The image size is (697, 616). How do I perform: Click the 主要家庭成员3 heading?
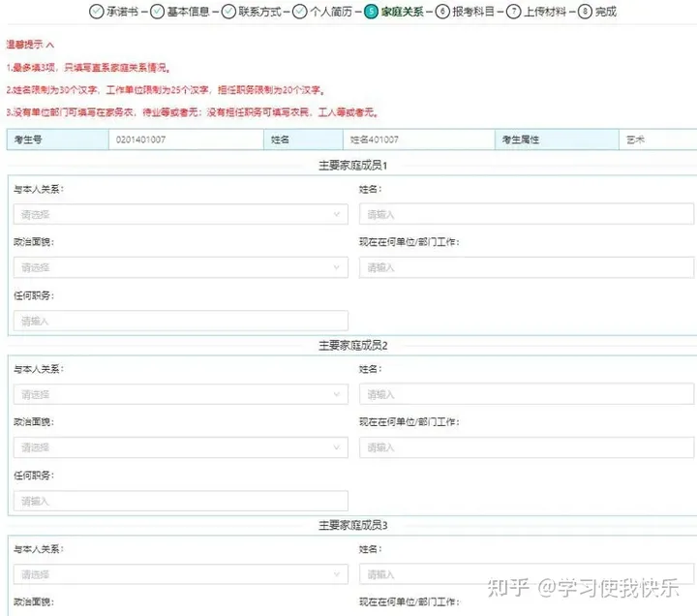pyautogui.click(x=353, y=525)
